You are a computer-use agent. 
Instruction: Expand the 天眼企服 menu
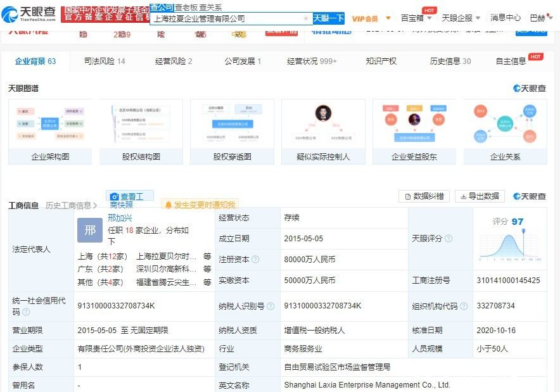pos(461,18)
